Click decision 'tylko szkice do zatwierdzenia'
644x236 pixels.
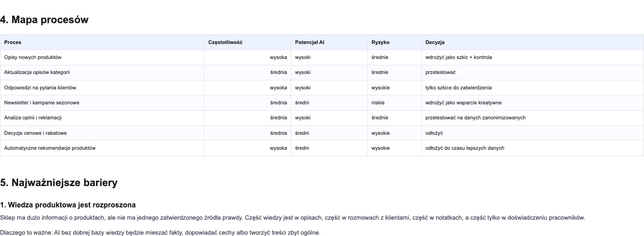[x=459, y=88]
